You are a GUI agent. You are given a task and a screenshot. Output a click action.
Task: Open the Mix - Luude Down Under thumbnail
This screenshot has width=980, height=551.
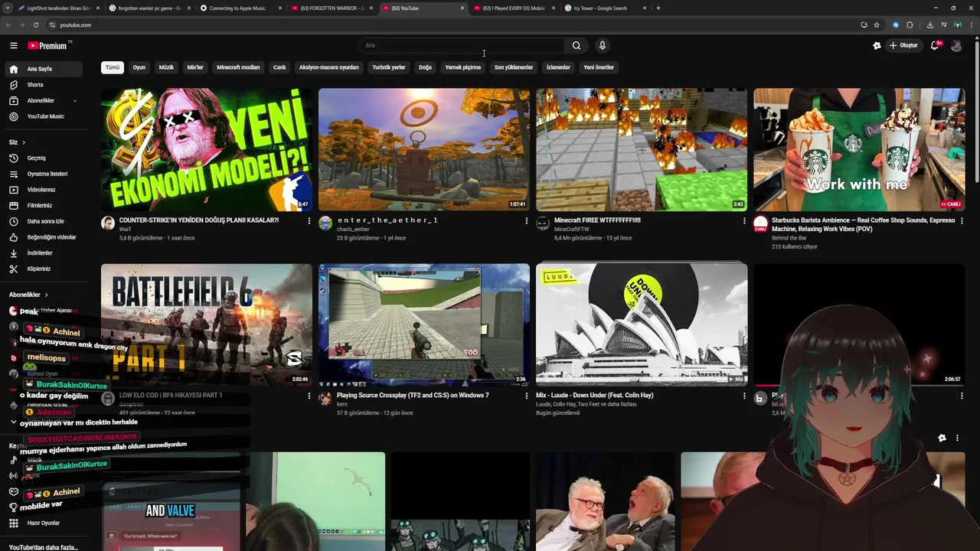tap(642, 324)
